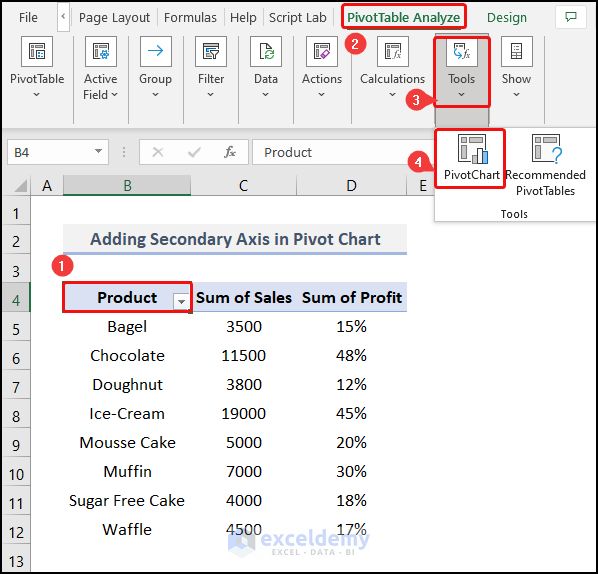
Task: Open the Product filter dropdown
Action: click(x=181, y=301)
